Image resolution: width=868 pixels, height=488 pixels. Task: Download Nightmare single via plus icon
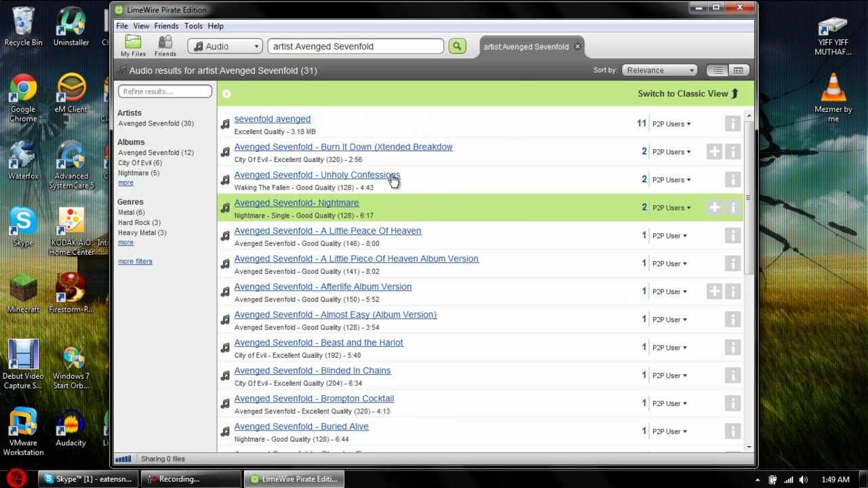coord(714,207)
